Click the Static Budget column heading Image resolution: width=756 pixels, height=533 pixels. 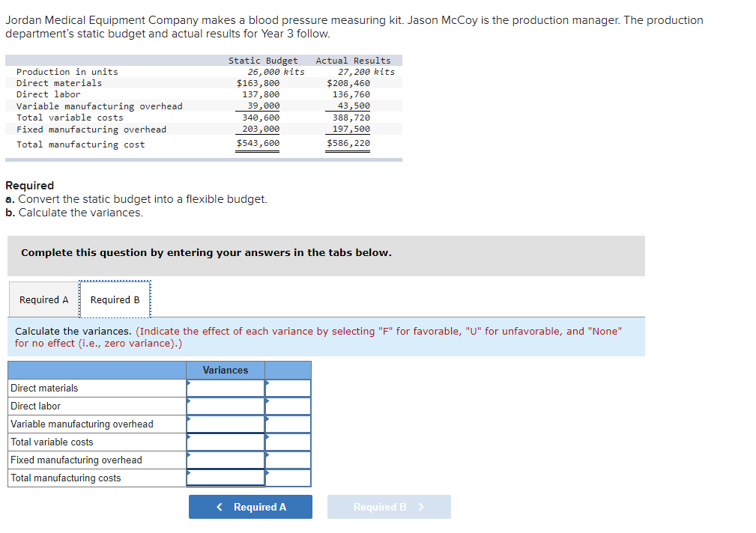(263, 61)
